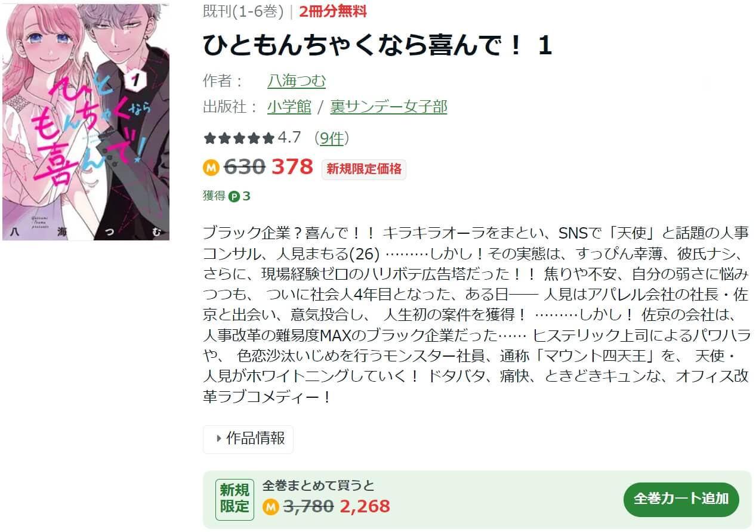Screen dimensions: 756x532
Task: Open label link 裏サンデー女子部
Action: point(388,107)
